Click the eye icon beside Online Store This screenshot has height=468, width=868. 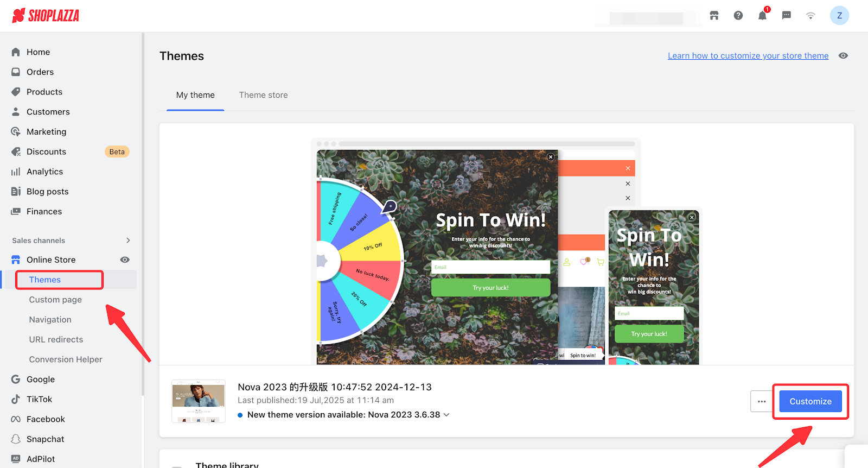125,260
